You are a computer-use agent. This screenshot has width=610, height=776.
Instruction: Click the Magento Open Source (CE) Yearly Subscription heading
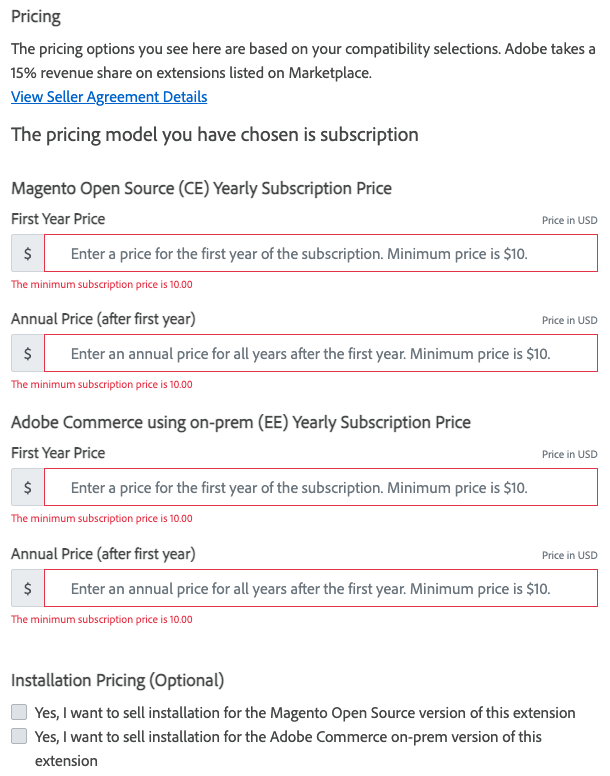coord(201,188)
